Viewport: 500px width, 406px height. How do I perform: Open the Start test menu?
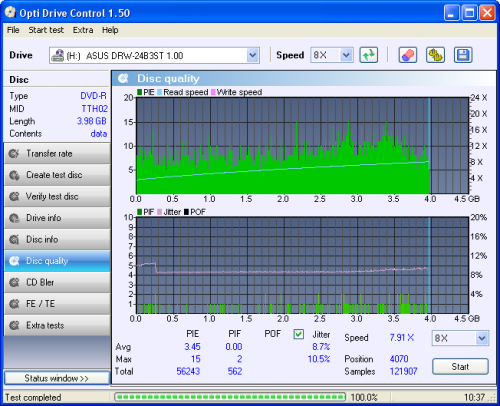coord(46,30)
